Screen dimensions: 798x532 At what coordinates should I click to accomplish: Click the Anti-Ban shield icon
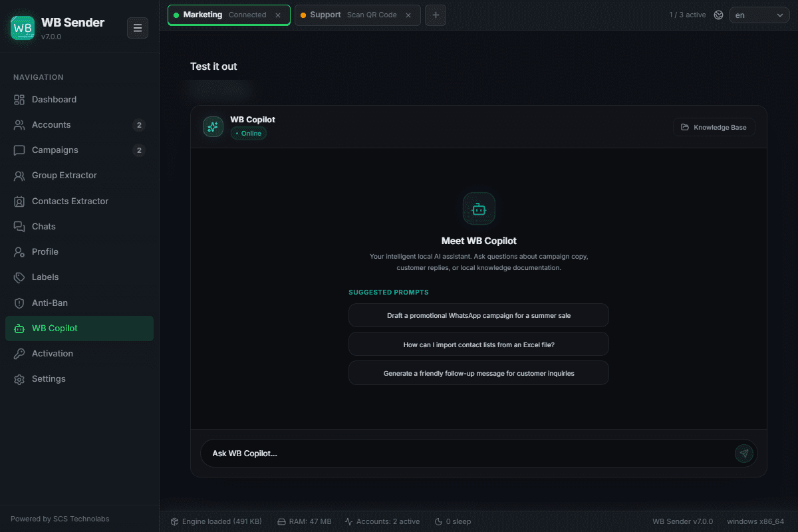click(x=19, y=303)
